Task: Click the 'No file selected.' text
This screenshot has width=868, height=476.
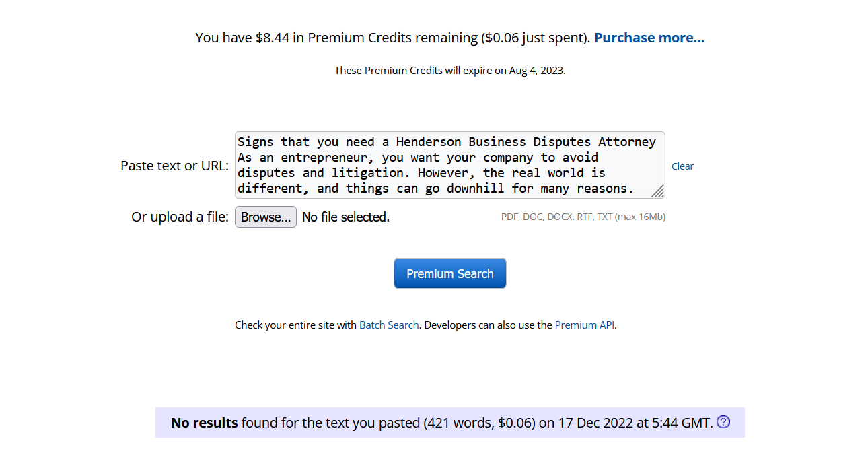Action: (x=346, y=217)
